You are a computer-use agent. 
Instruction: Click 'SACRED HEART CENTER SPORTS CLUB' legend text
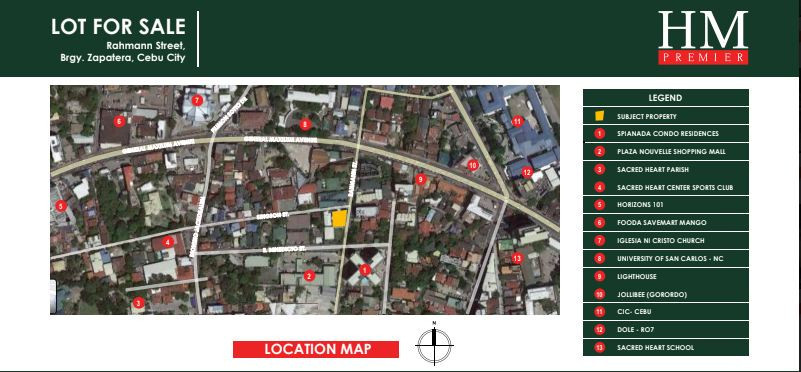(x=675, y=188)
